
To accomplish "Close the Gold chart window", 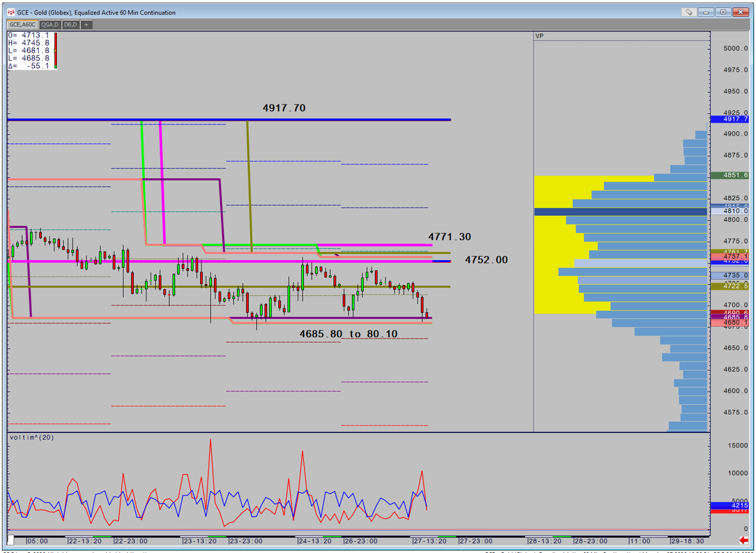I will 741,12.
